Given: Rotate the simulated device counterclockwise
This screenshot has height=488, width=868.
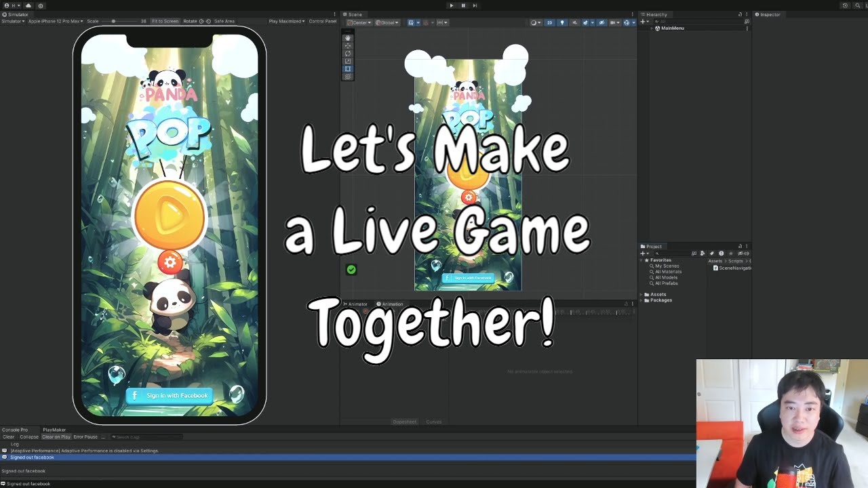Looking at the screenshot, I should coord(201,21).
